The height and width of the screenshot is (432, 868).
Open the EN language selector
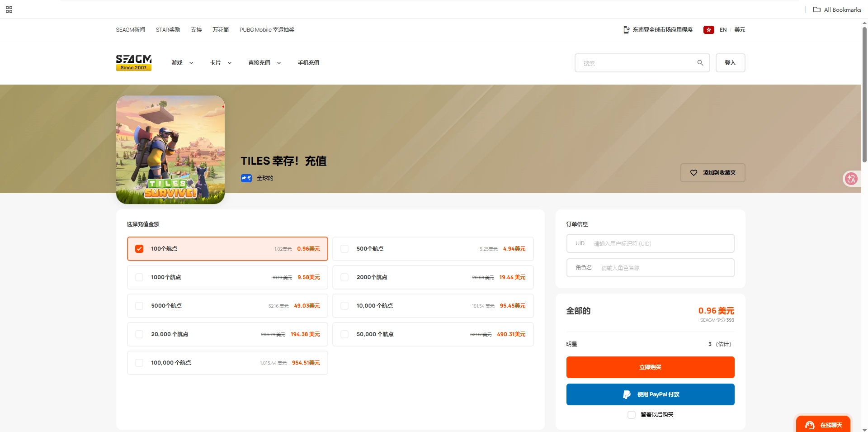pos(723,30)
